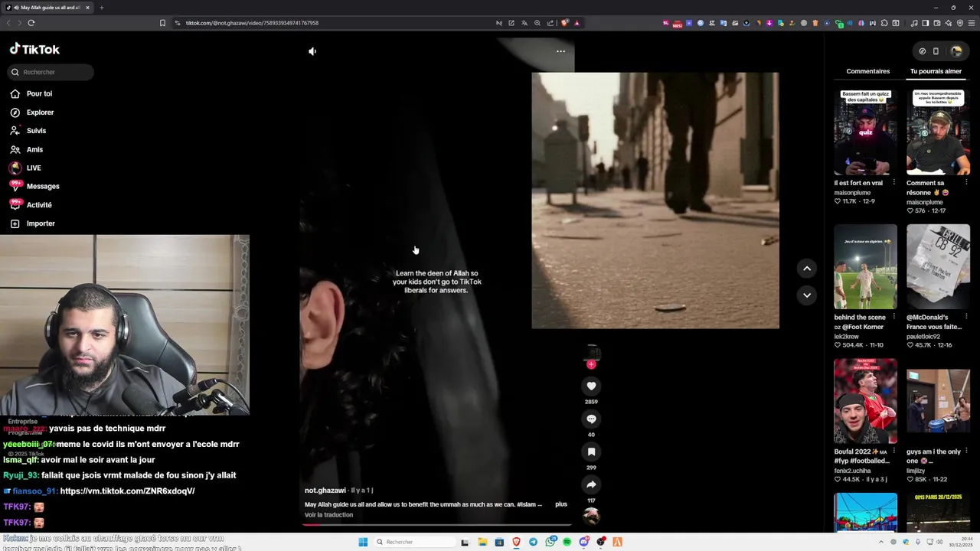Click the Brave Rewards triangle icon
Image resolution: width=980 pixels, height=551 pixels.
(x=577, y=23)
